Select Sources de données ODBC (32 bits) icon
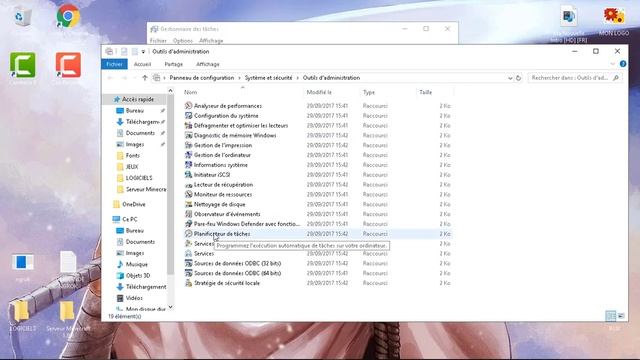This screenshot has width=640, height=360. click(188, 263)
